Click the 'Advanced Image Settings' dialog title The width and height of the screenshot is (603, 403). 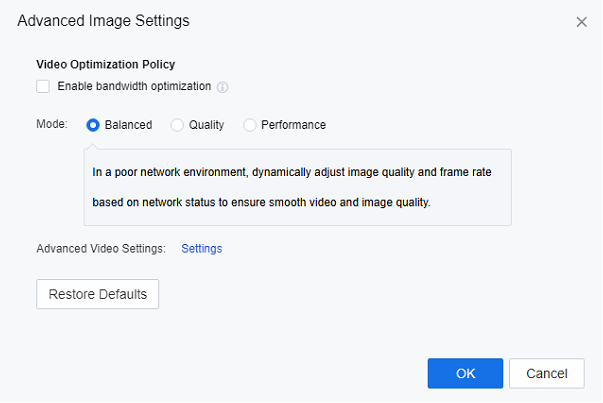(103, 20)
